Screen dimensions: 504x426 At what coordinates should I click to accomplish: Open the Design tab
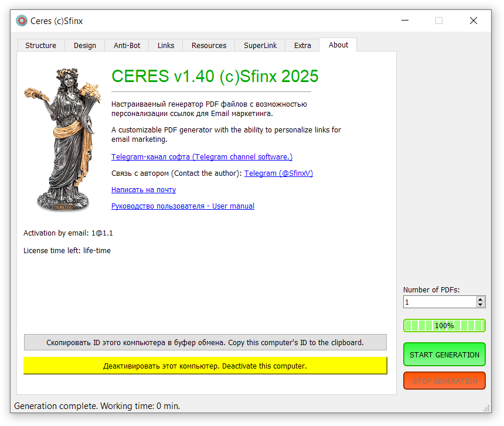pos(84,45)
